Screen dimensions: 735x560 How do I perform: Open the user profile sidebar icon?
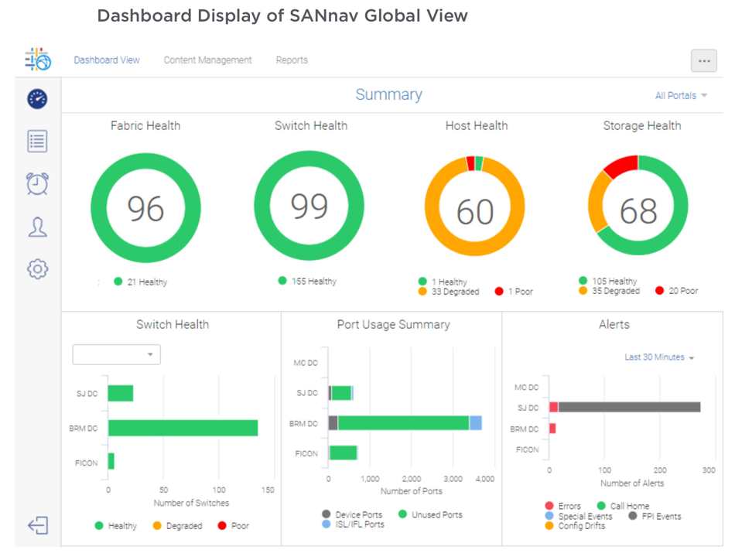point(37,227)
